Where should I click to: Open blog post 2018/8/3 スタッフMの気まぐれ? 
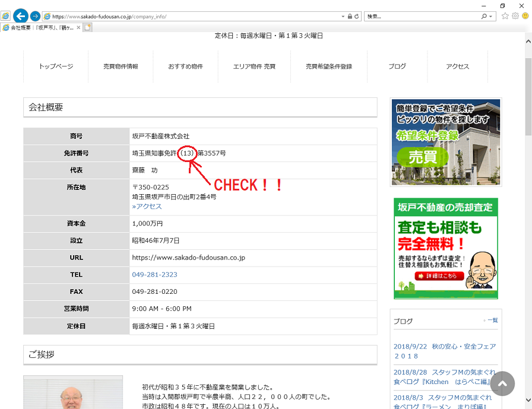click(442, 401)
